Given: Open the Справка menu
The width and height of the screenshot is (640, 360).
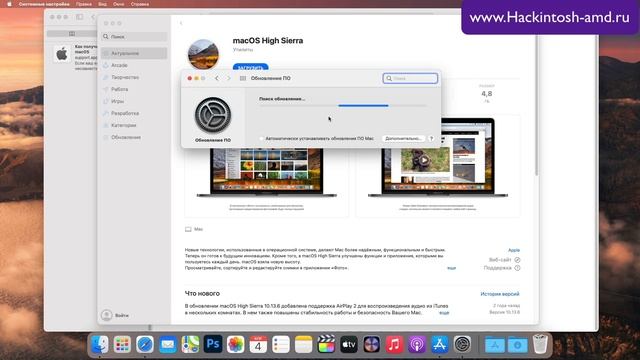Looking at the screenshot, I should 140,4.
